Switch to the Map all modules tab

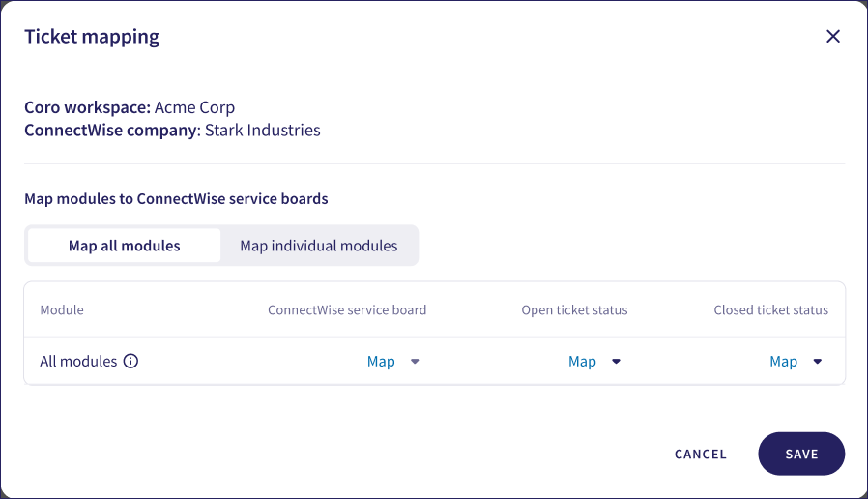coord(125,246)
